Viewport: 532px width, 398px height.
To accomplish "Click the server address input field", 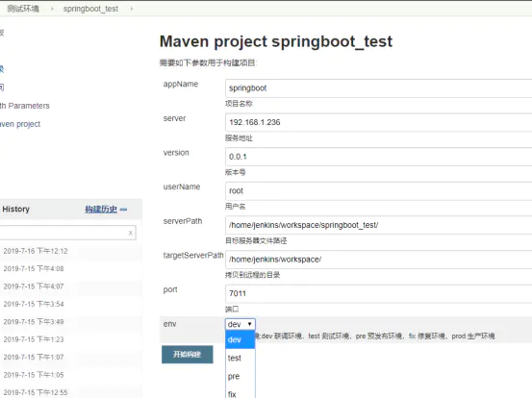I will 378,122.
